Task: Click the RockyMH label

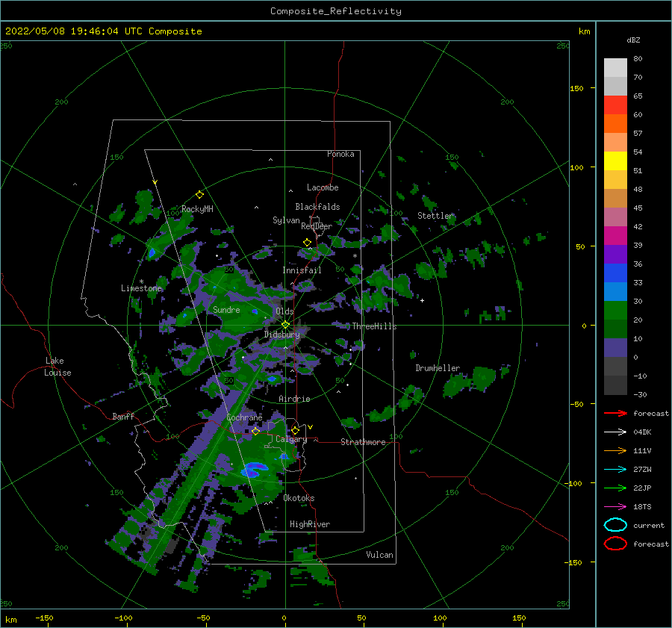Action: click(x=197, y=209)
